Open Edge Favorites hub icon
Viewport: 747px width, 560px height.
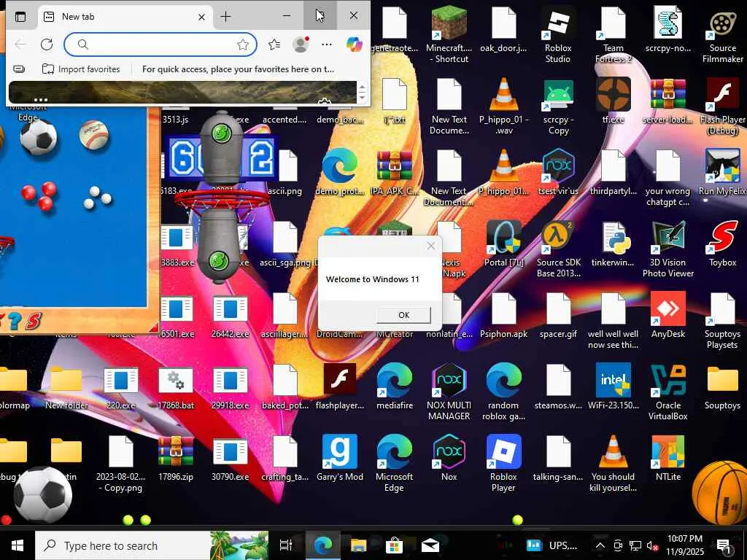pos(274,44)
